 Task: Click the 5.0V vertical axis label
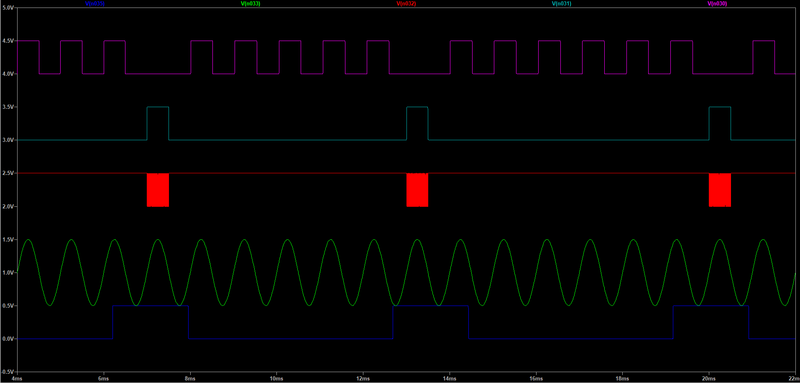[x=8, y=8]
